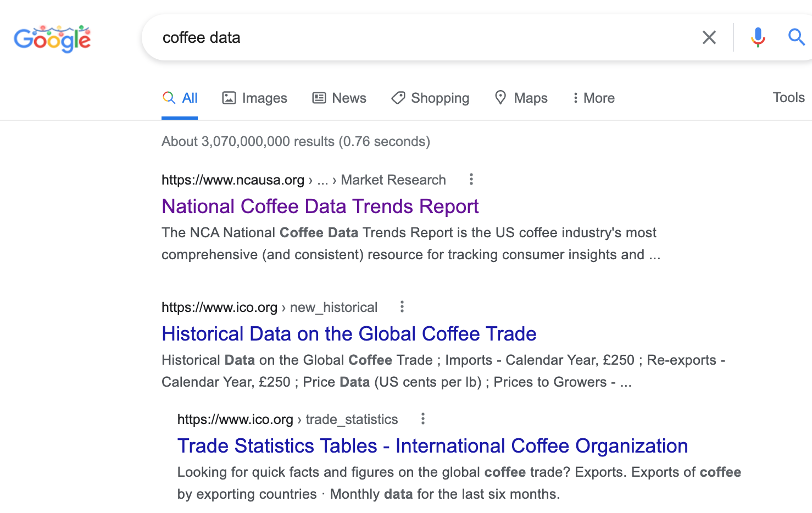Viewport: 812px width, 513px height.
Task: Select the All results tab
Action: coord(180,98)
